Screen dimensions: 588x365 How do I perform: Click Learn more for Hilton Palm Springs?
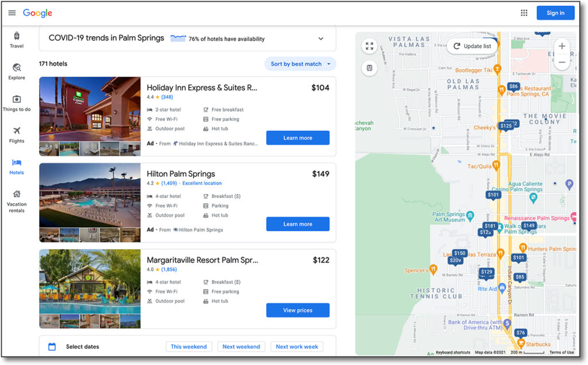point(298,224)
